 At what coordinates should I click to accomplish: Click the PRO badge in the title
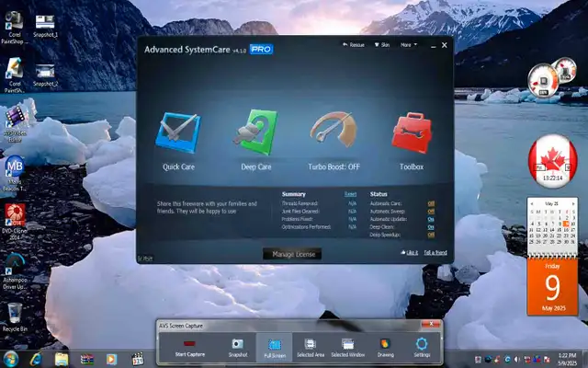261,49
